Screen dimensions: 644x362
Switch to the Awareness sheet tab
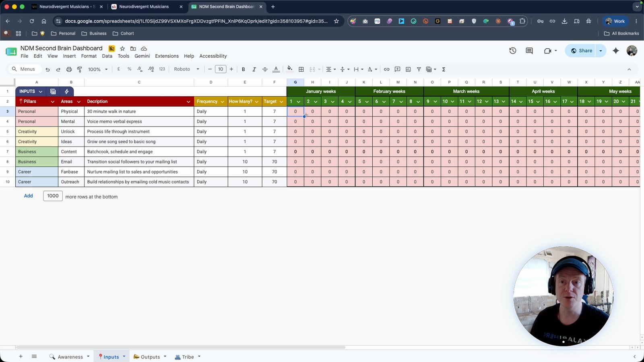pyautogui.click(x=70, y=357)
